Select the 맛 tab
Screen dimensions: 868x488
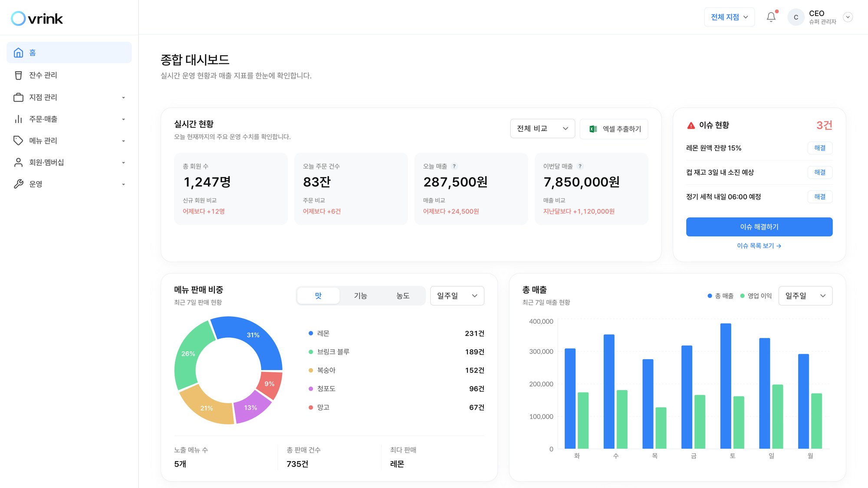[318, 295]
